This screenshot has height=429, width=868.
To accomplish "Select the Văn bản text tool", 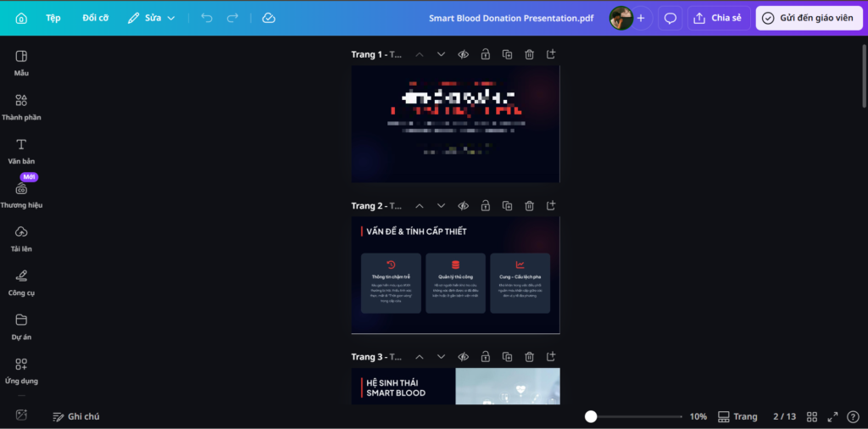I will point(21,150).
